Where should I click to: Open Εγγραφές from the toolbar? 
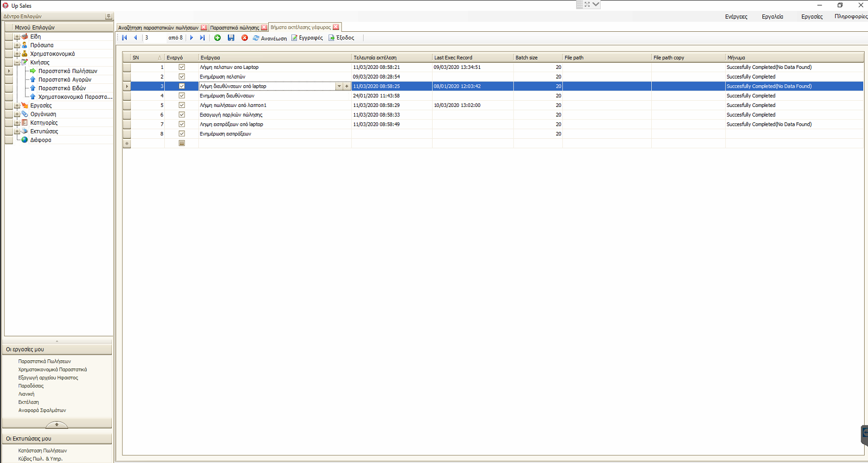coord(307,38)
